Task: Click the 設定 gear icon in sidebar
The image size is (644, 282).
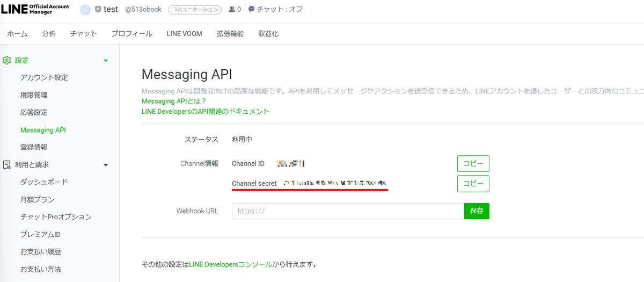Action: pyautogui.click(x=7, y=60)
